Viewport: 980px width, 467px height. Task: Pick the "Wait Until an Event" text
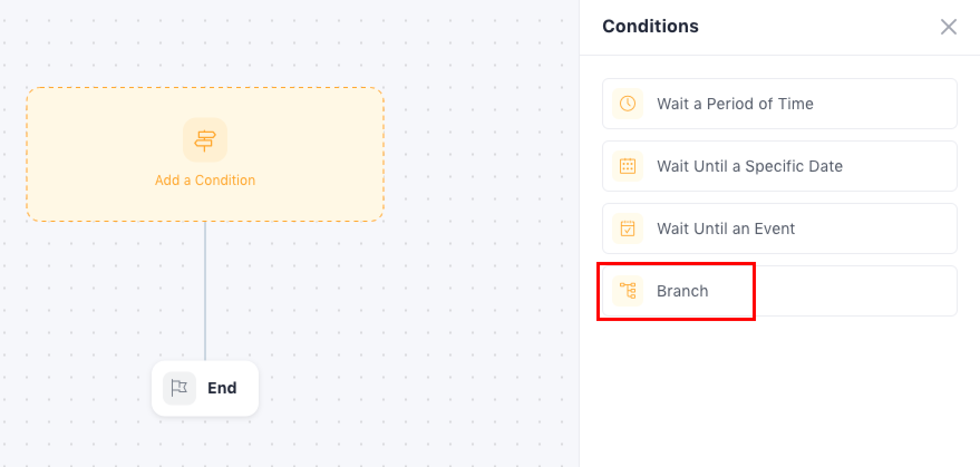point(725,228)
